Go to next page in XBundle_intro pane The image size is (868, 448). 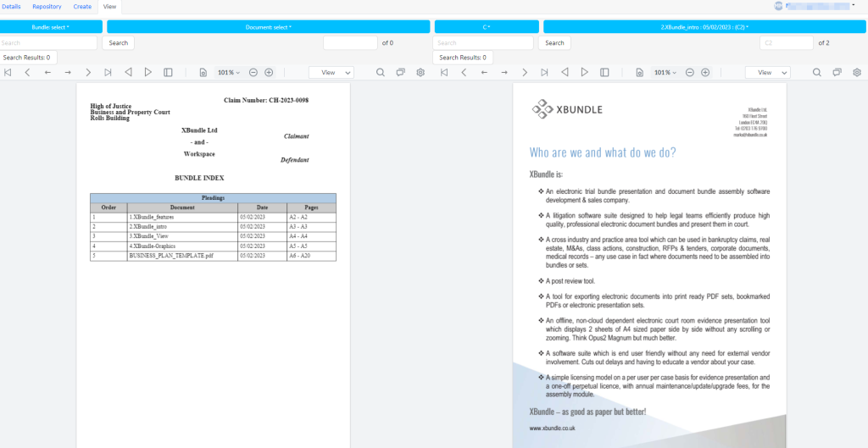coord(525,73)
